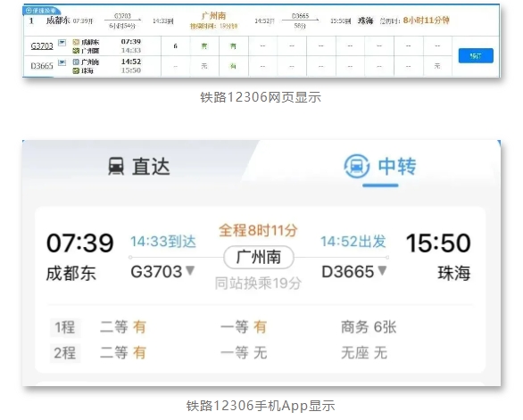The height and width of the screenshot is (420, 523).
Task: Select 1程 商务 6张 seat availability
Action: click(x=369, y=326)
